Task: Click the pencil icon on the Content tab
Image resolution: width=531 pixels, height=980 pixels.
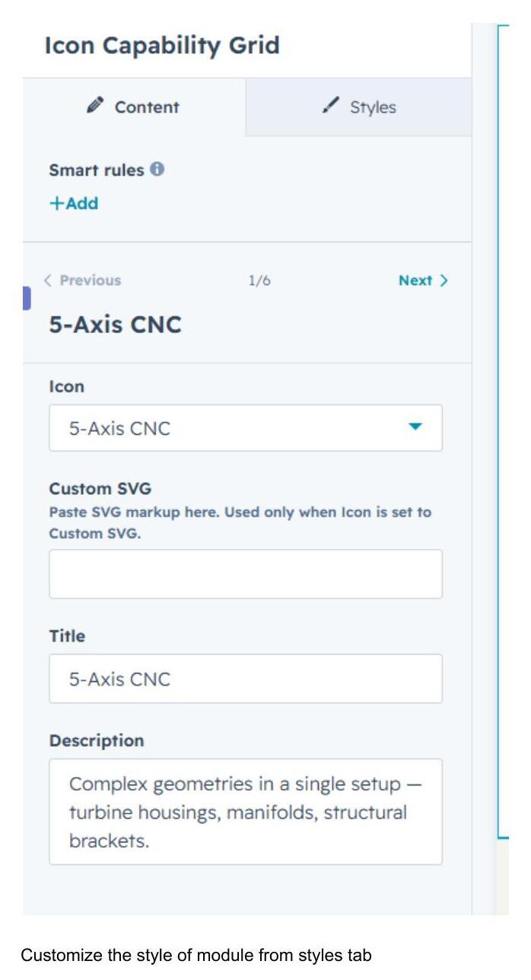Action: pos(95,106)
